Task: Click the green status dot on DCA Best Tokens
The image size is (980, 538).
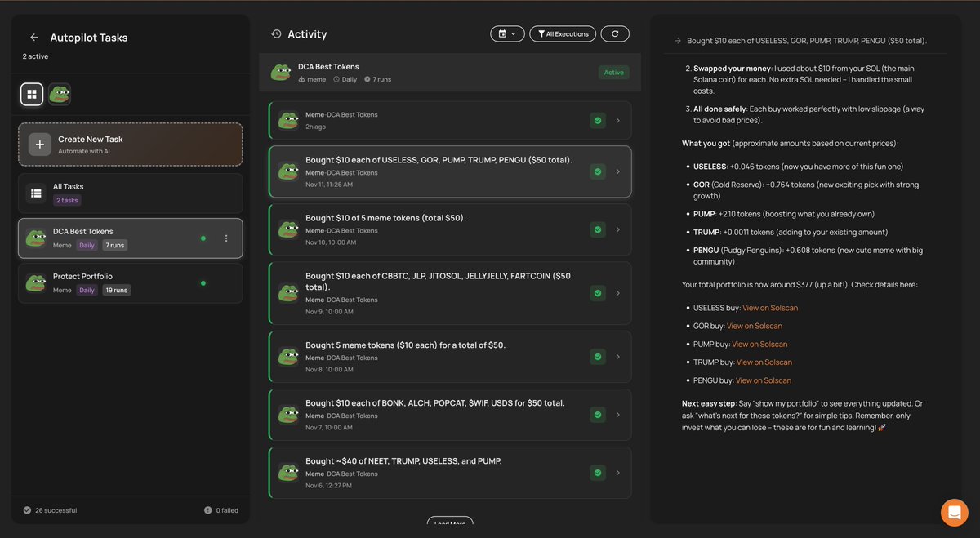Action: (x=203, y=238)
